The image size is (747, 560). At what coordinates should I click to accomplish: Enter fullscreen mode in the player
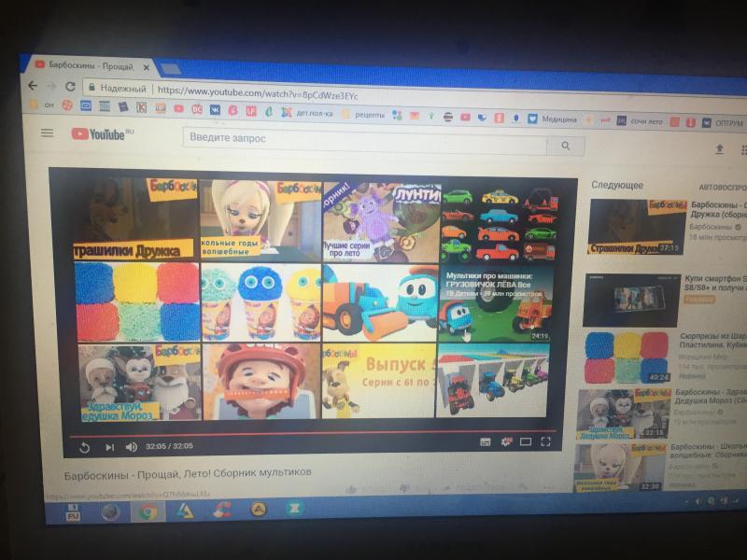(x=545, y=441)
